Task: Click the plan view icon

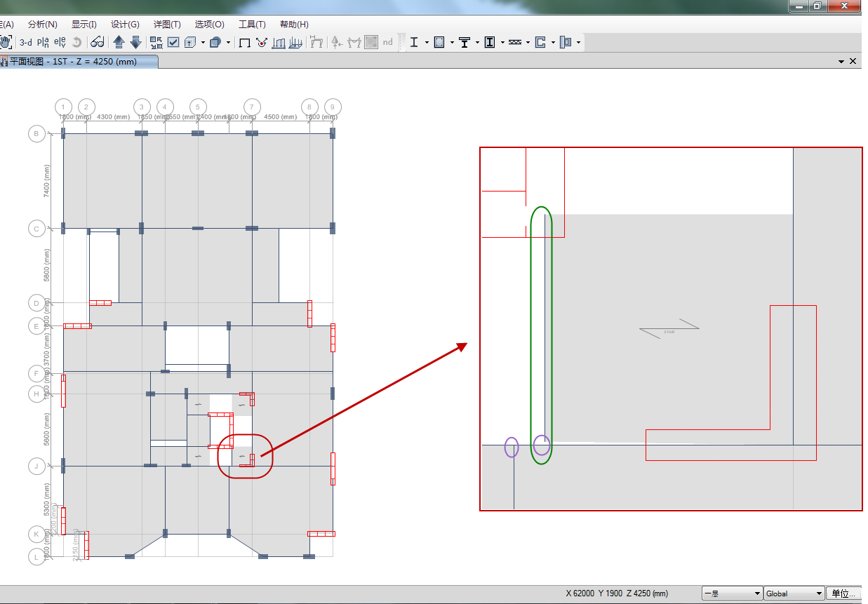Action: click(44, 42)
